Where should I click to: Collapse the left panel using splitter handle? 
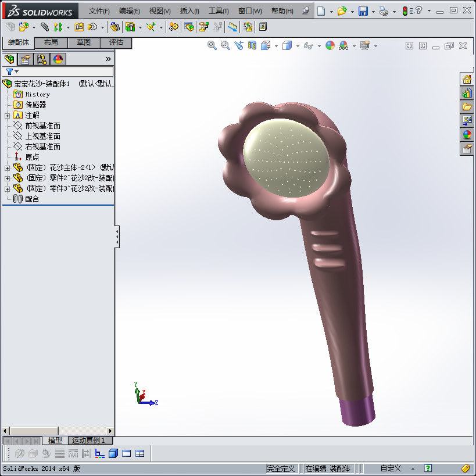pyautogui.click(x=117, y=237)
